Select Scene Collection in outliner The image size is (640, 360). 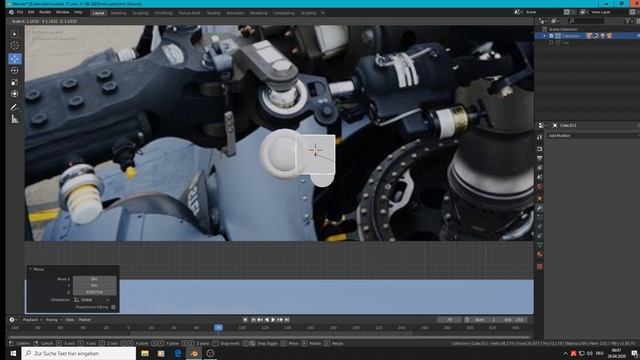click(563, 29)
